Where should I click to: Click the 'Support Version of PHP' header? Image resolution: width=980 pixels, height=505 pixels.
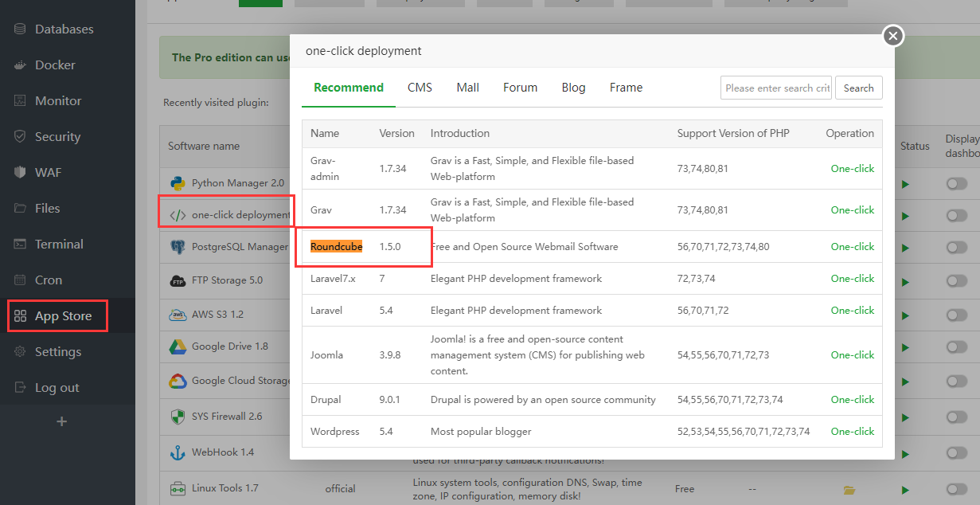click(733, 133)
